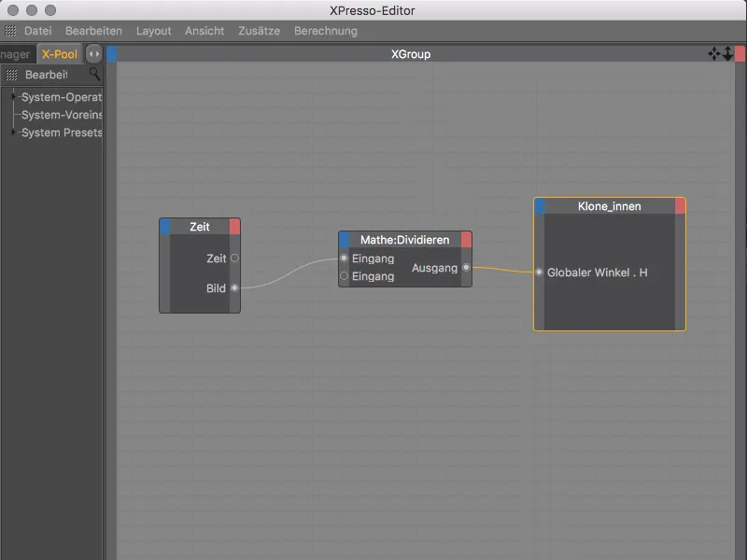
Task: Click the window zoom button
Action: tap(50, 10)
